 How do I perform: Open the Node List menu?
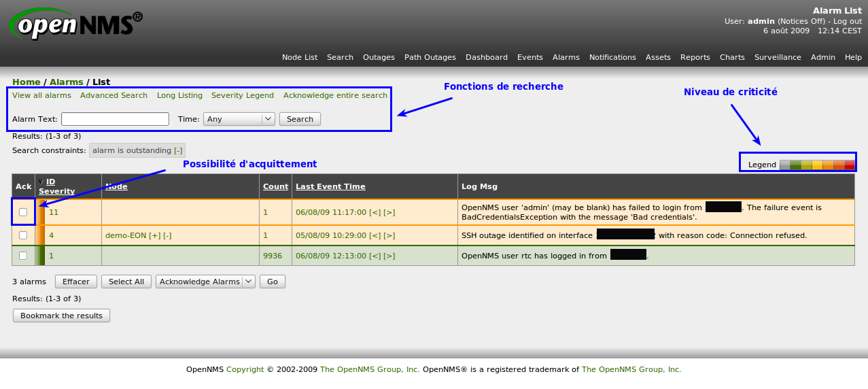click(299, 57)
